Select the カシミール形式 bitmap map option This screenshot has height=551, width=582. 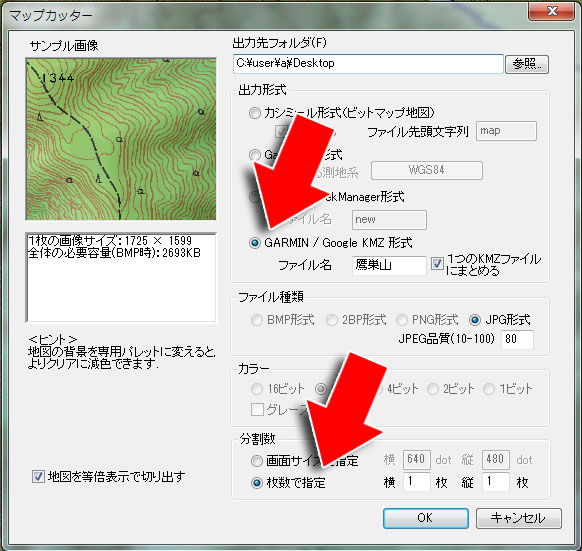click(255, 113)
